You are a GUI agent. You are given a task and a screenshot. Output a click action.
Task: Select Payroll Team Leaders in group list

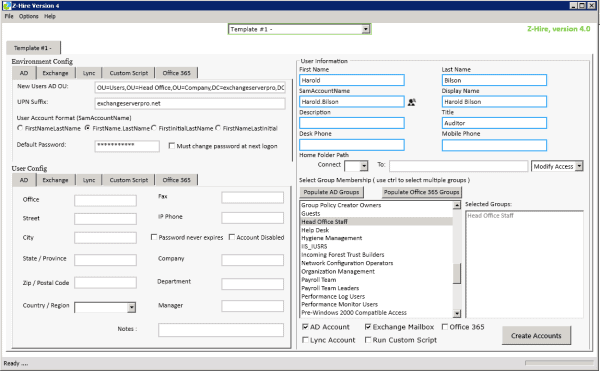[x=377, y=288]
